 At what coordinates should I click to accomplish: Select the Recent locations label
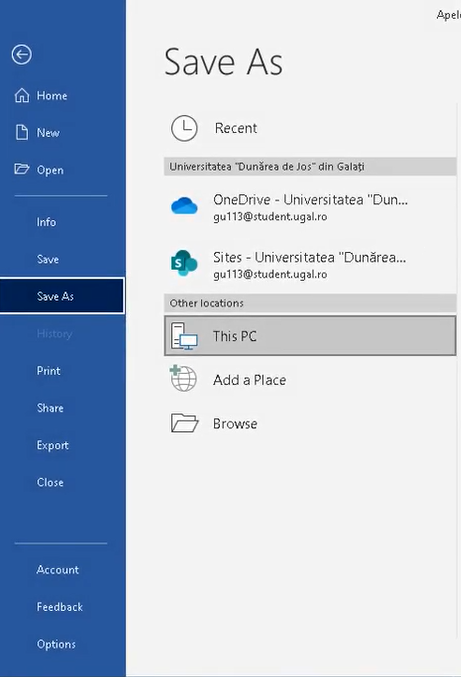[x=236, y=128]
